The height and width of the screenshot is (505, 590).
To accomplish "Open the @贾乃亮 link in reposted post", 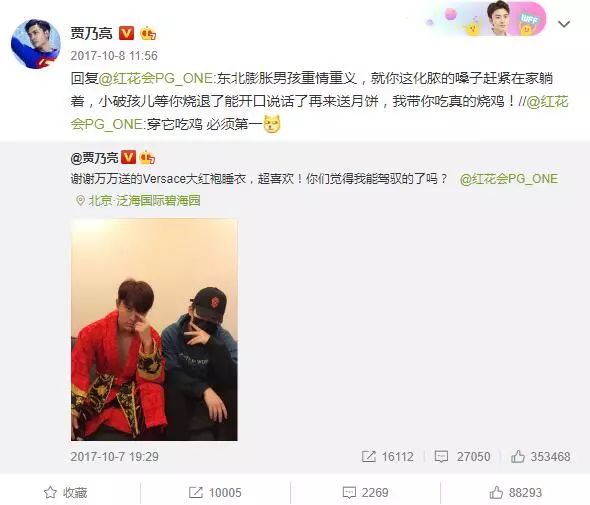I will (94, 157).
